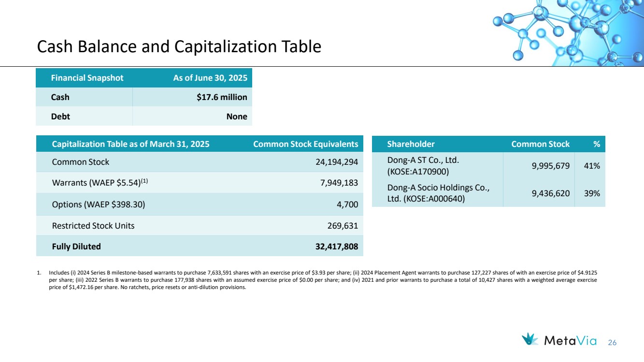Click the Debt value 'None'
644x362 pixels.
point(236,116)
